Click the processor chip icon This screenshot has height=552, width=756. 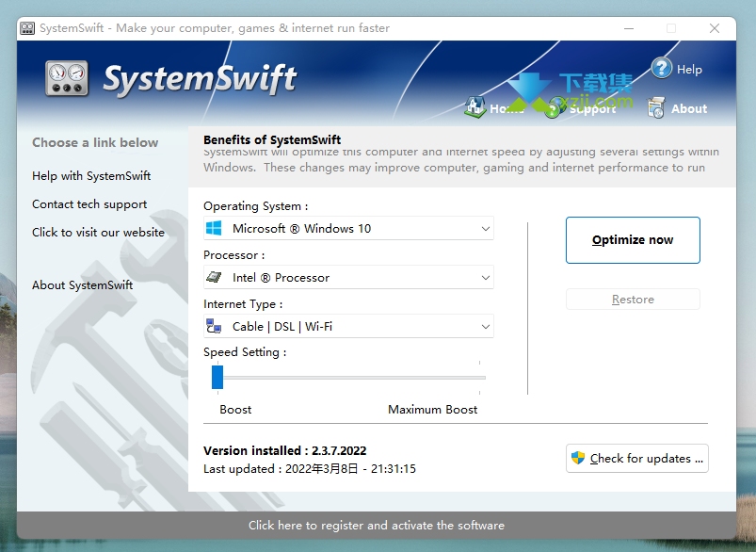click(214, 278)
